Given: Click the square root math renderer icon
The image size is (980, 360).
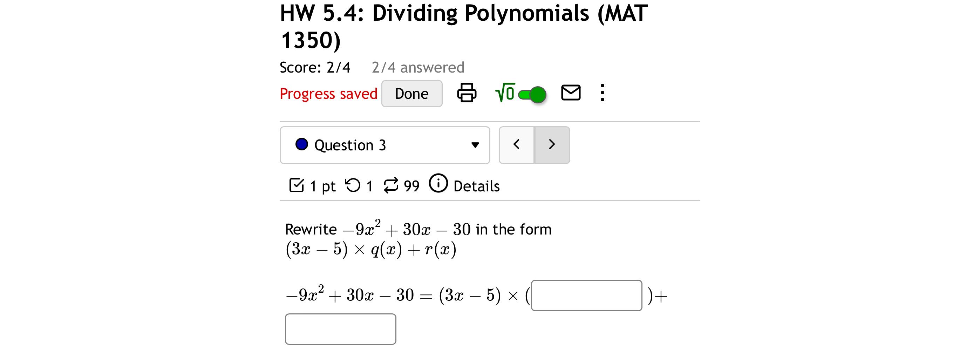Looking at the screenshot, I should tap(504, 93).
